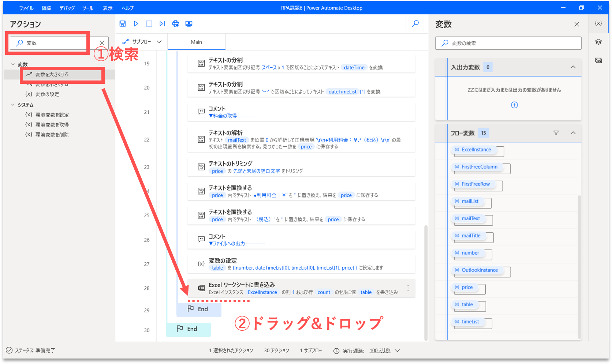Filter the flow variables list
Image resolution: width=612 pixels, height=364 pixels.
tap(556, 133)
